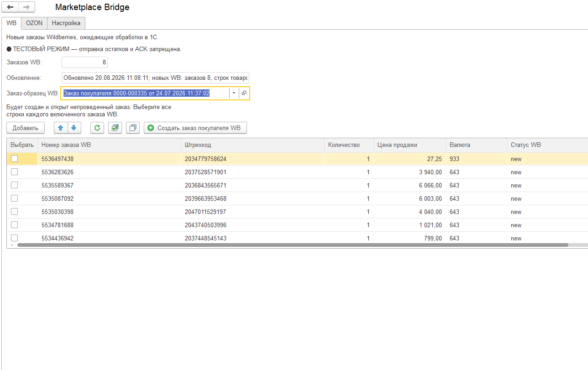The width and height of the screenshot is (588, 370).
Task: Move row up with blue up arrow
Action: click(60, 128)
